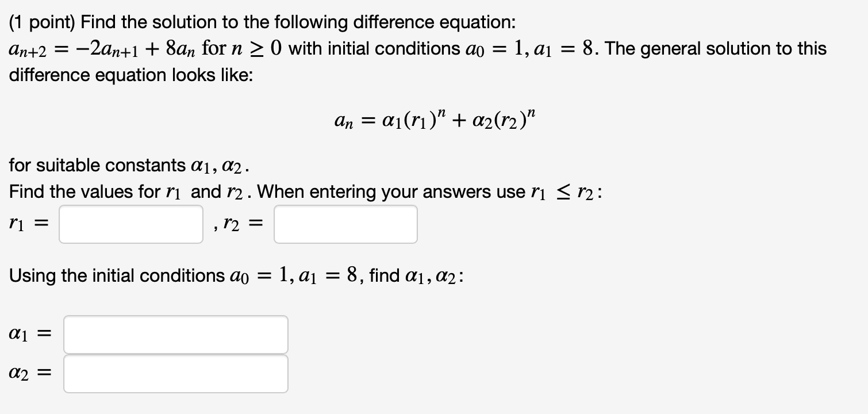Click the topmost answer box on the page

tap(130, 224)
